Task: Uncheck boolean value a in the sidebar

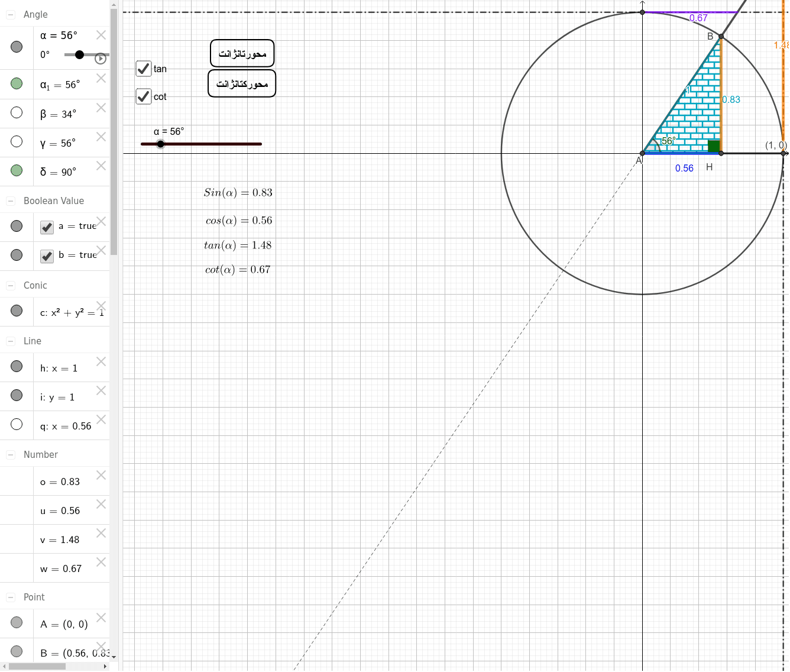Action: pyautogui.click(x=46, y=227)
